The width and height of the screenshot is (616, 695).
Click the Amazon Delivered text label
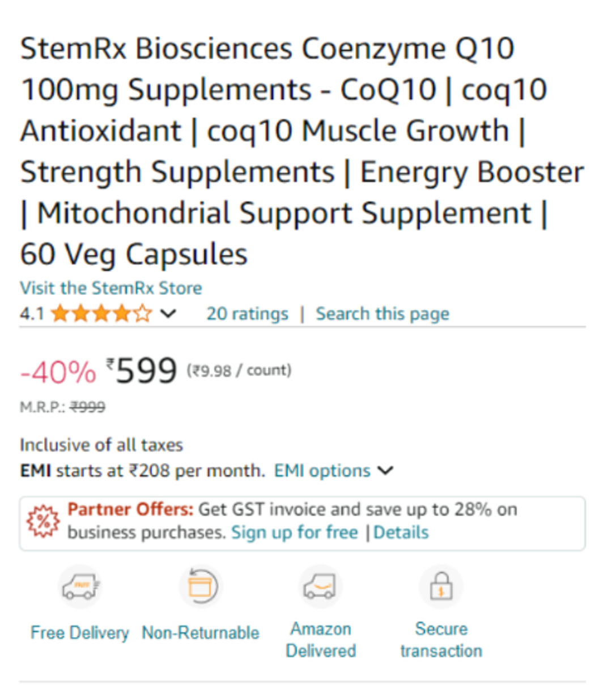(x=321, y=640)
